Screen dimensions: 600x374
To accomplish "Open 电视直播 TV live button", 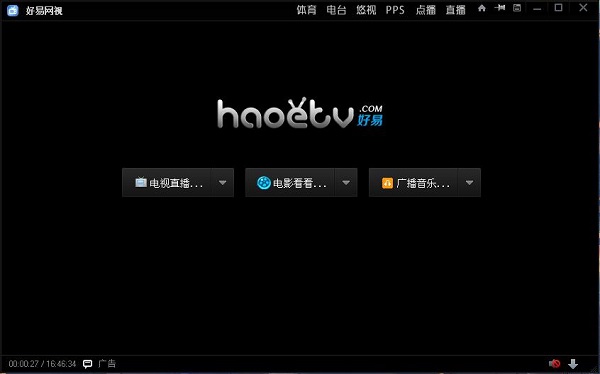I will (167, 183).
